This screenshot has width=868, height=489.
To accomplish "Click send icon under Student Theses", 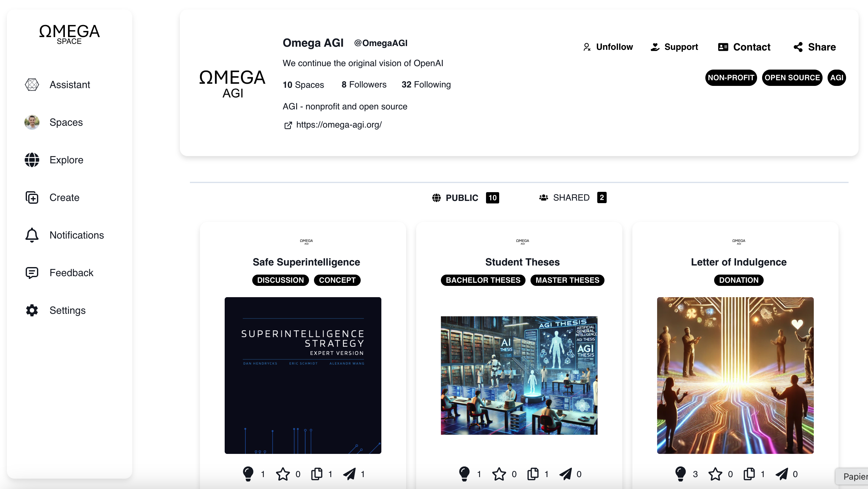I will (565, 474).
